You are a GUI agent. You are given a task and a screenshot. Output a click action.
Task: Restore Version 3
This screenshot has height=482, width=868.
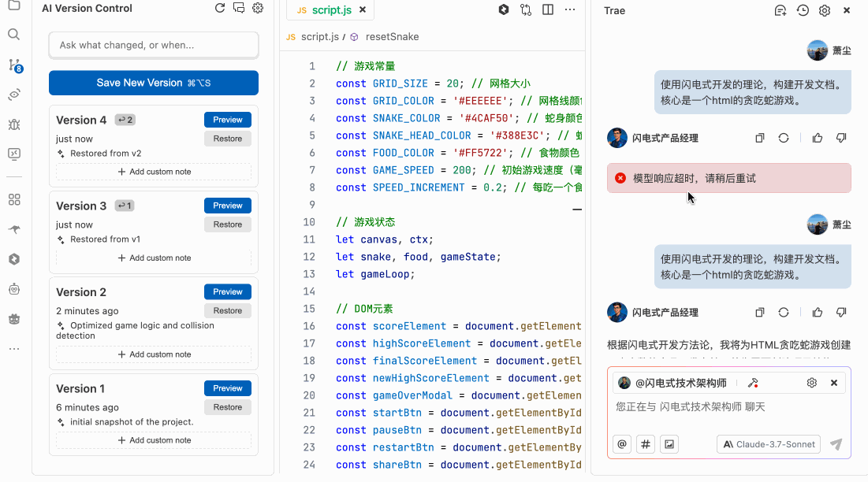pos(228,224)
